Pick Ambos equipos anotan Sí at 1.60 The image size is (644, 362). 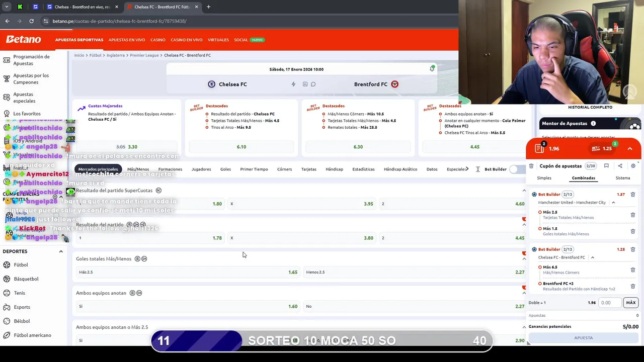[188, 306]
